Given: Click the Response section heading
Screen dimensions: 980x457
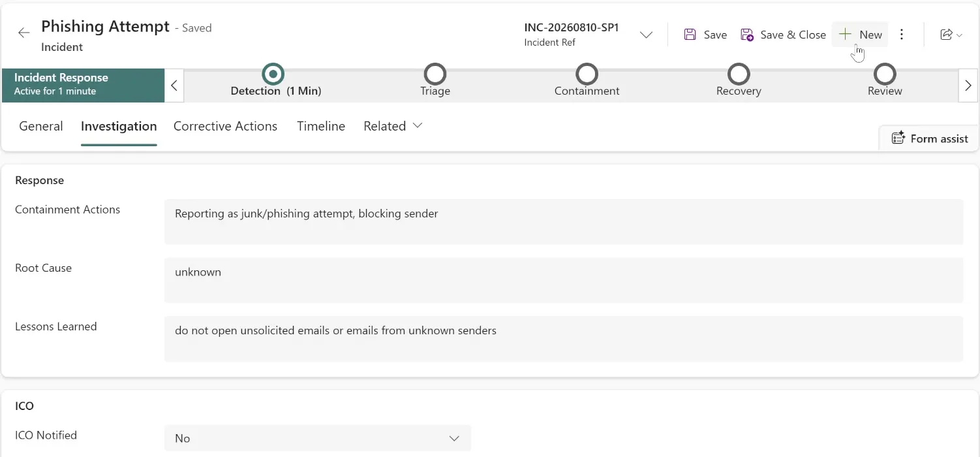Looking at the screenshot, I should coord(39,180).
